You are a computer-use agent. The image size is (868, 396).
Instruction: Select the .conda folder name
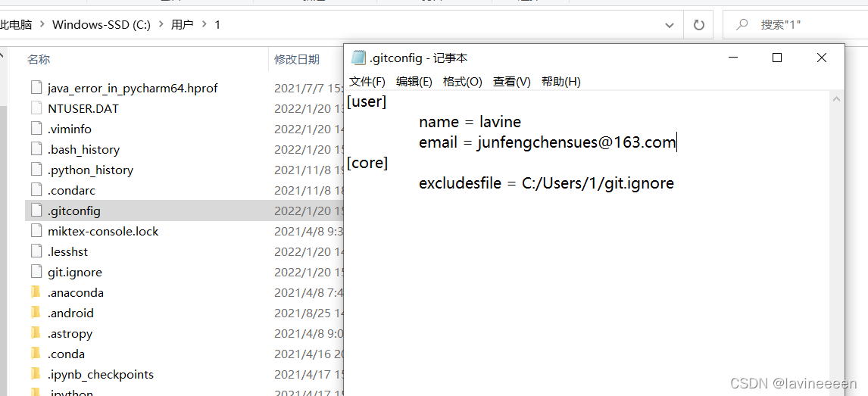point(66,354)
